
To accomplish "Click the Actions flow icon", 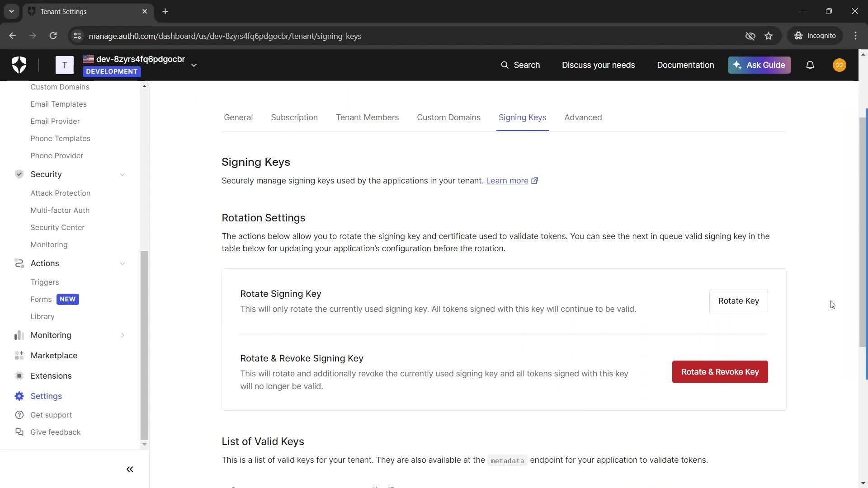I will pyautogui.click(x=19, y=263).
